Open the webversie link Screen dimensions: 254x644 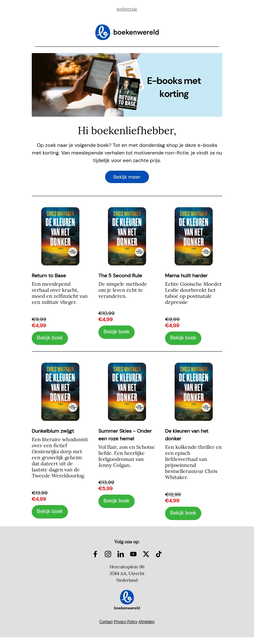pos(127,9)
